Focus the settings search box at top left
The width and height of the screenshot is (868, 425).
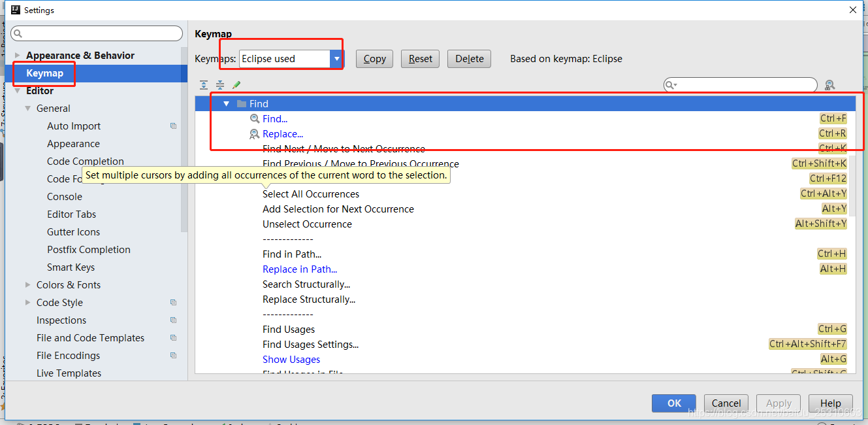point(97,33)
